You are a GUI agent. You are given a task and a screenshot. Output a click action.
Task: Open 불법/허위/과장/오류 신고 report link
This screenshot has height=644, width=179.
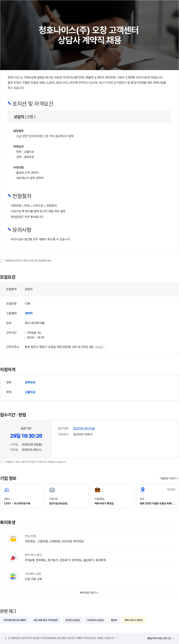tap(161, 638)
